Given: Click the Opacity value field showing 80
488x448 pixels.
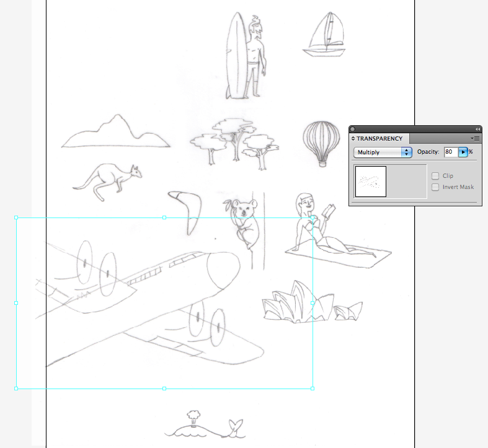Looking at the screenshot, I should 451,152.
